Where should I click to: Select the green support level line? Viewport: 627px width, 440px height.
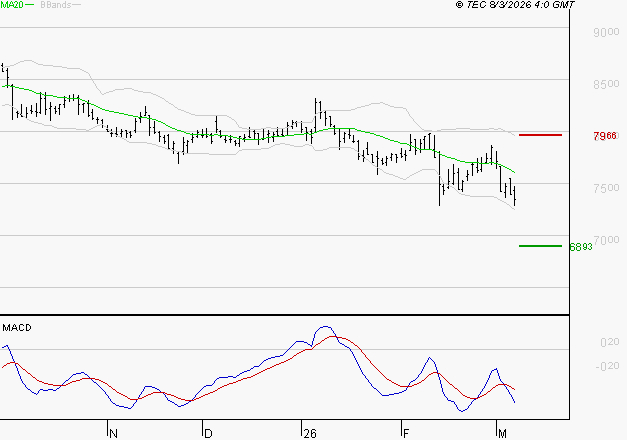click(x=540, y=246)
